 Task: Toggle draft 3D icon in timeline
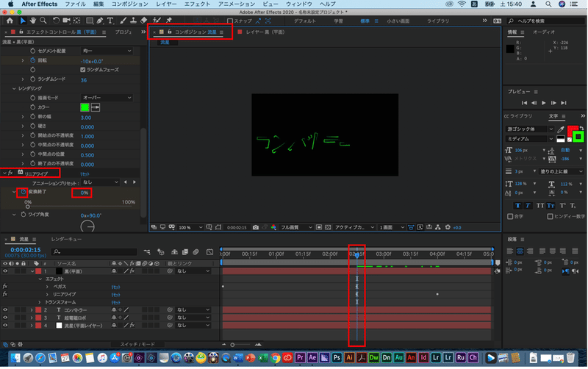click(160, 252)
